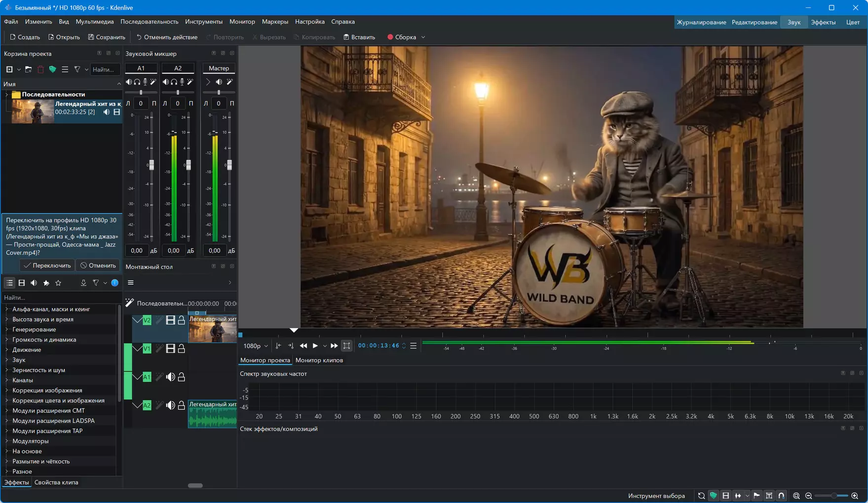Image resolution: width=868 pixels, height=503 pixels.
Task: Open the timeline hamburger menu
Action: click(x=131, y=283)
